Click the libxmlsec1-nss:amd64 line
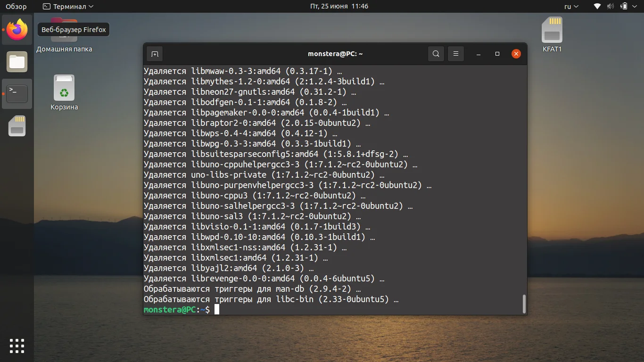 pos(245,247)
